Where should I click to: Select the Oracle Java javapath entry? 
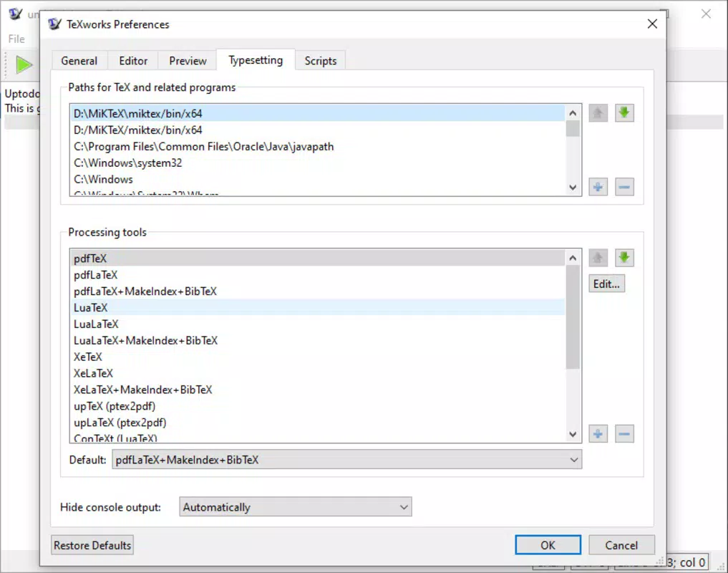[x=318, y=146]
